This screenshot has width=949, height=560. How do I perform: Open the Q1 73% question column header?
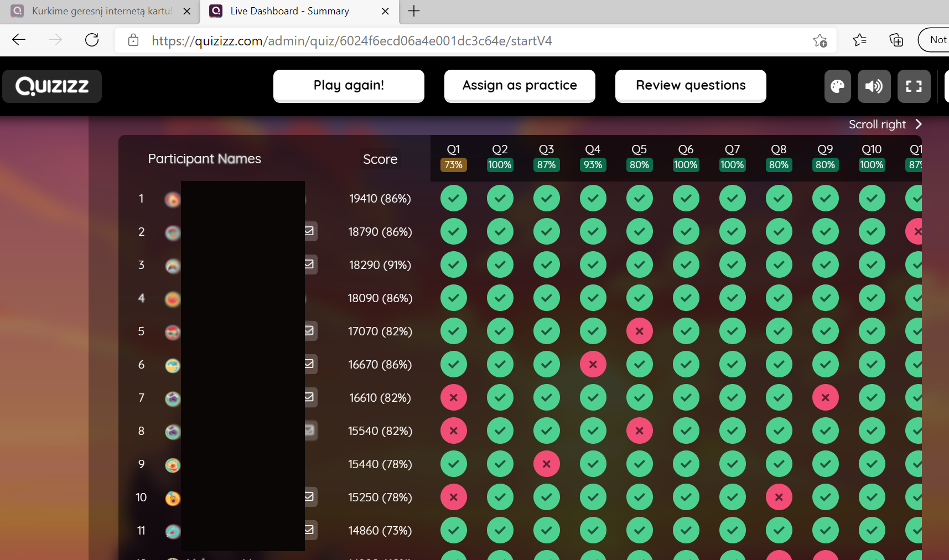click(453, 157)
